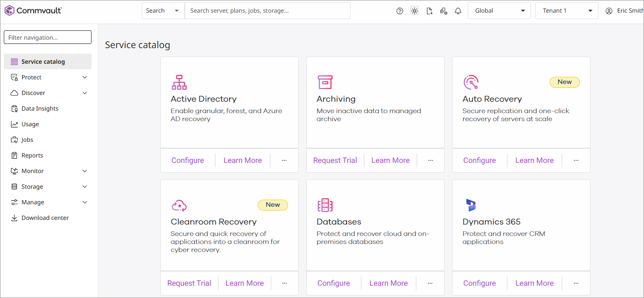
Task: Click the Discover cloud icon in sidebar
Action: point(14,93)
